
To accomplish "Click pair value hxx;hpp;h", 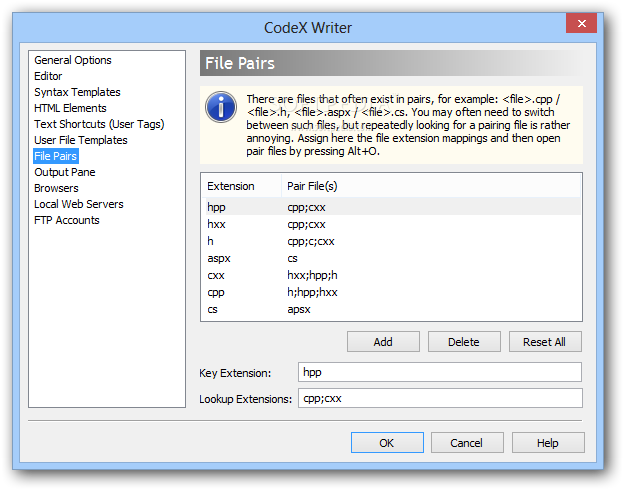I will coord(312,275).
